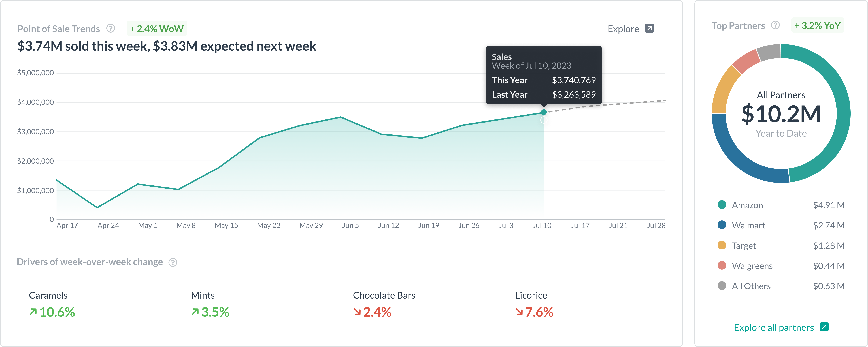The image size is (868, 347).
Task: Click the Jul 10 data point marker
Action: pyautogui.click(x=544, y=112)
